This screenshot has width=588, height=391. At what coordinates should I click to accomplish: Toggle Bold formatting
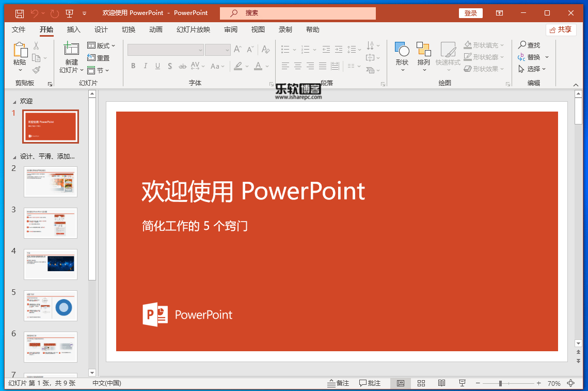pyautogui.click(x=133, y=66)
